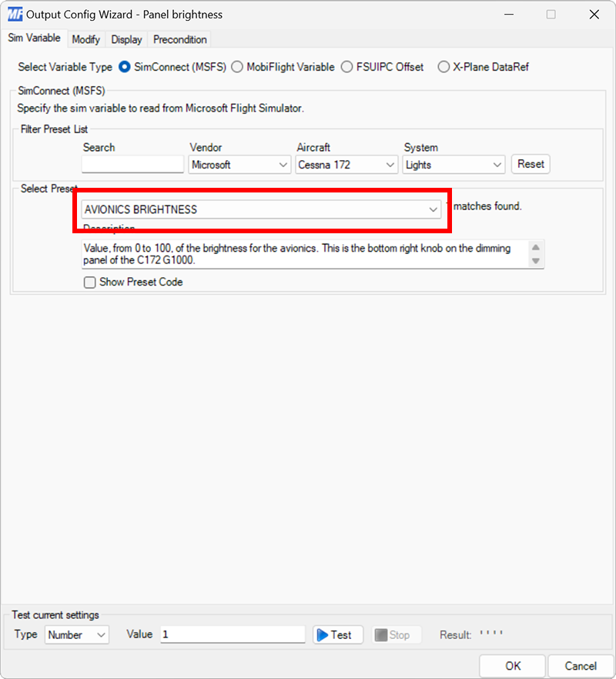The height and width of the screenshot is (679, 616).
Task: Select the SimConnect (MSFS) variable type
Action: [x=124, y=67]
